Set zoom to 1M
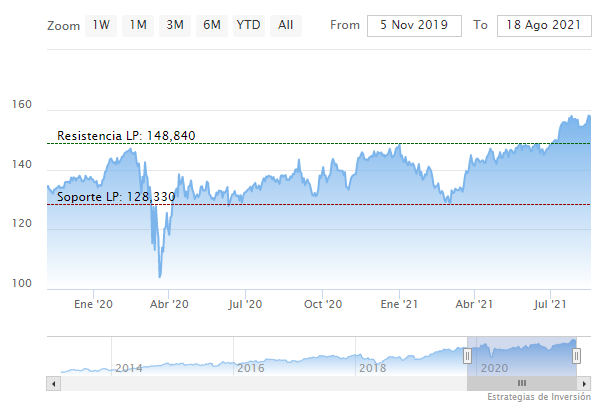The height and width of the screenshot is (413, 601). pyautogui.click(x=137, y=24)
